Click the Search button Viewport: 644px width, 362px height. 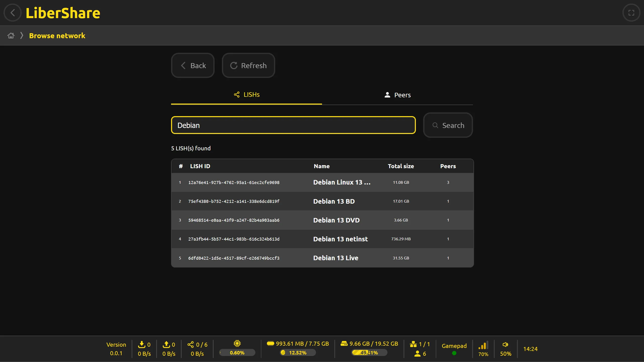[x=448, y=125]
